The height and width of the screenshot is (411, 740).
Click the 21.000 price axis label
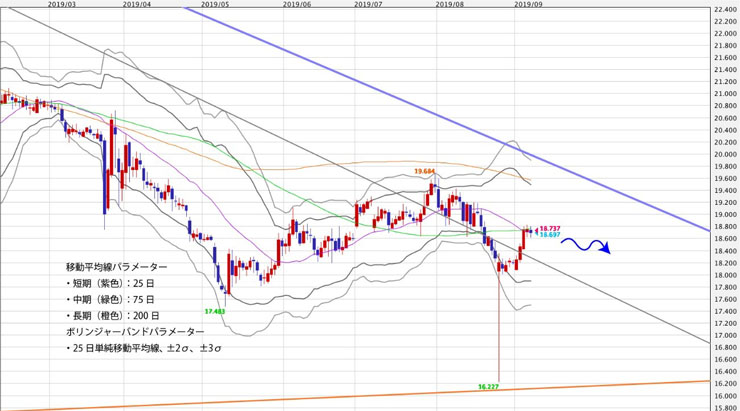click(x=726, y=94)
